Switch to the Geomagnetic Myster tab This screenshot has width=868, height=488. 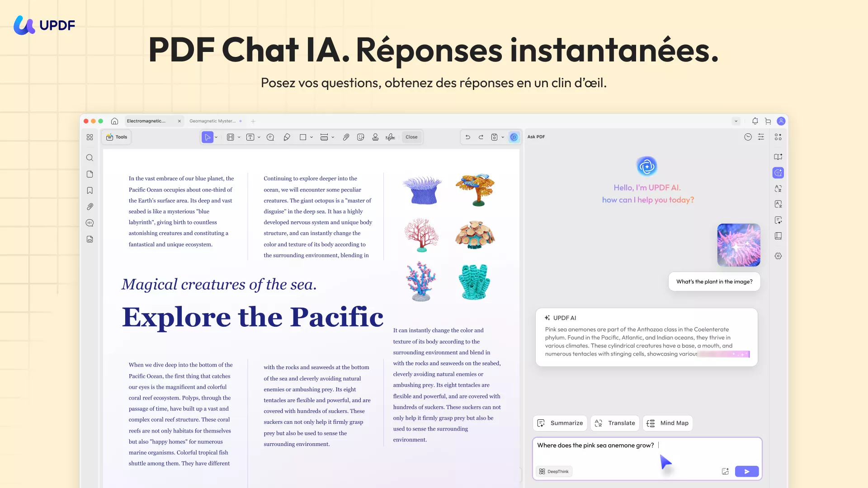point(212,121)
